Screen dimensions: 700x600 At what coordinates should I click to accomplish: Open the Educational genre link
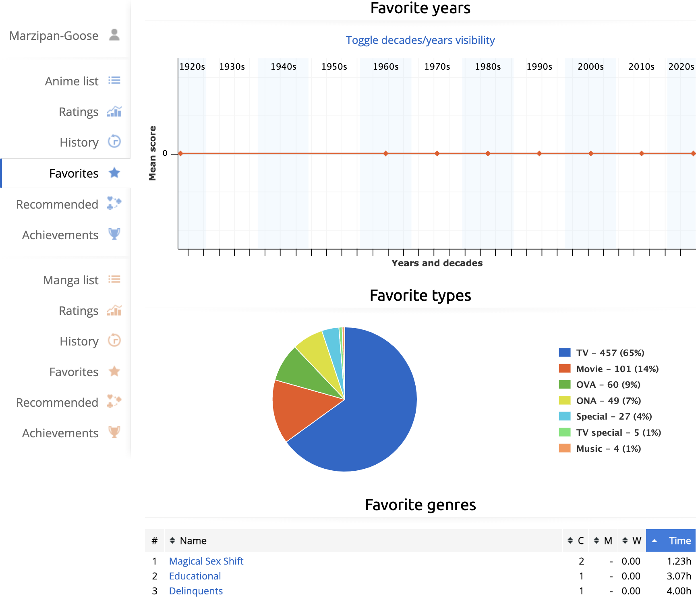195,576
